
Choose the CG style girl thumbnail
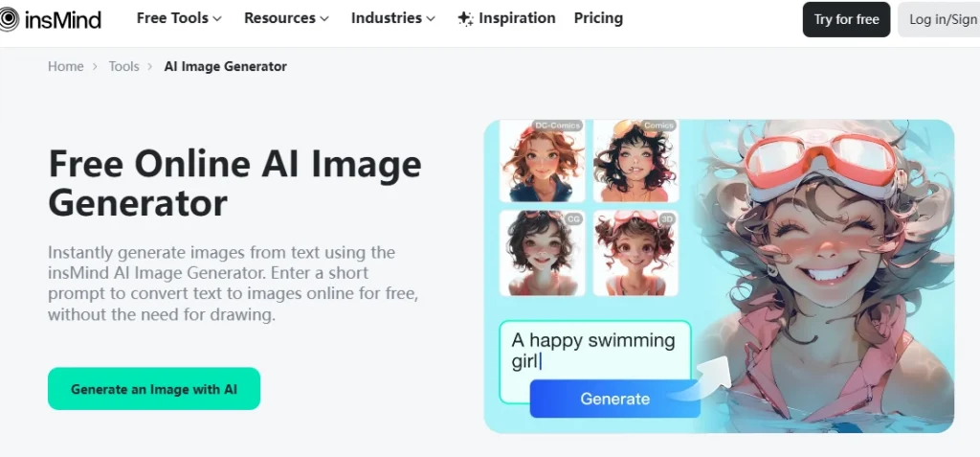coord(542,253)
